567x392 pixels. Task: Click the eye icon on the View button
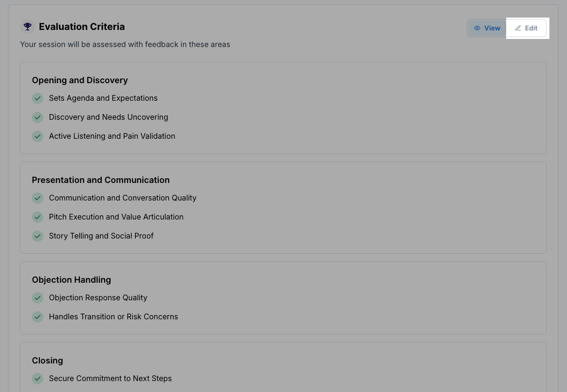pyautogui.click(x=477, y=28)
